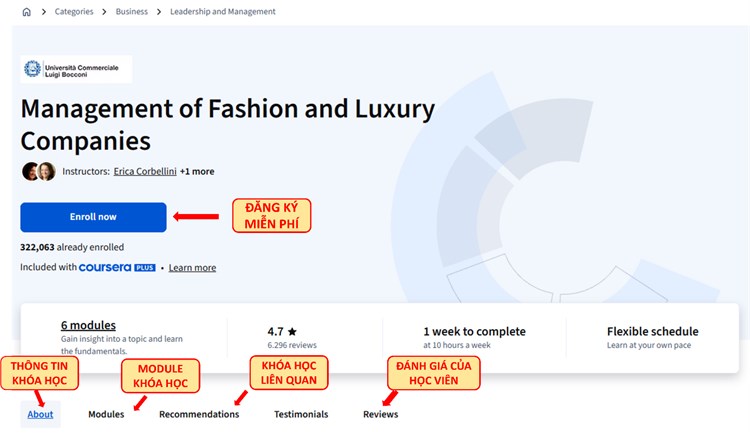Image resolution: width=750 pixels, height=434 pixels.
Task: Open Leadership and Management breadcrumb
Action: pyautogui.click(x=222, y=11)
